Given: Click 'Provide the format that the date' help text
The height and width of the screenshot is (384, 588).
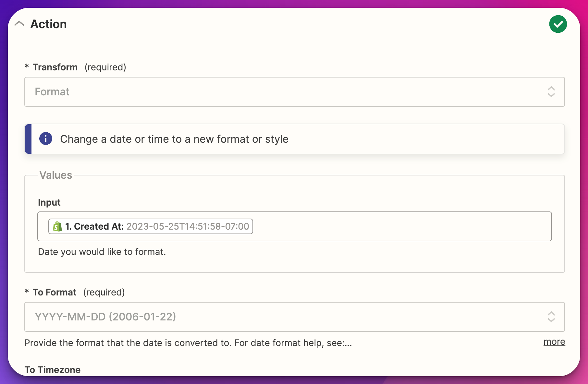Looking at the screenshot, I should [x=188, y=343].
